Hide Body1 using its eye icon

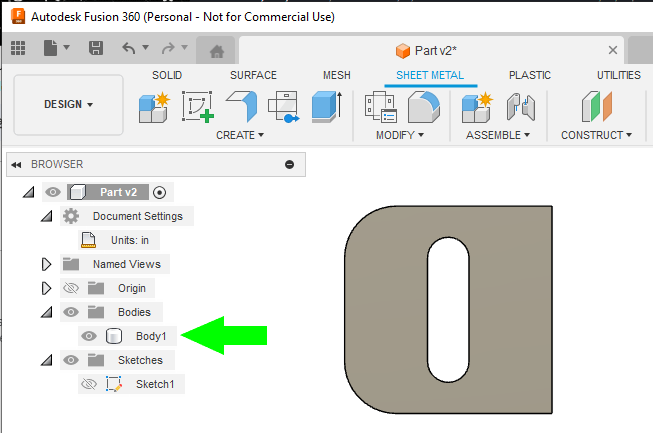(x=89, y=336)
